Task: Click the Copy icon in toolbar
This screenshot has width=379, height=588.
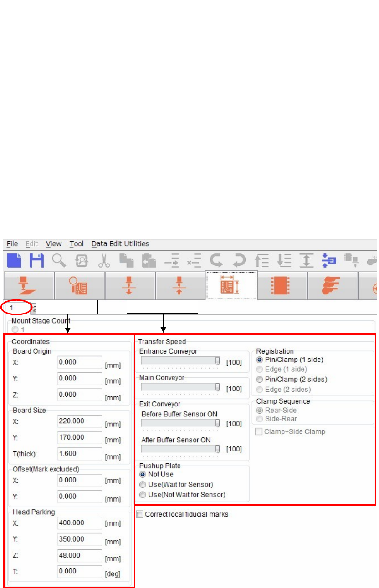Action: tap(127, 261)
